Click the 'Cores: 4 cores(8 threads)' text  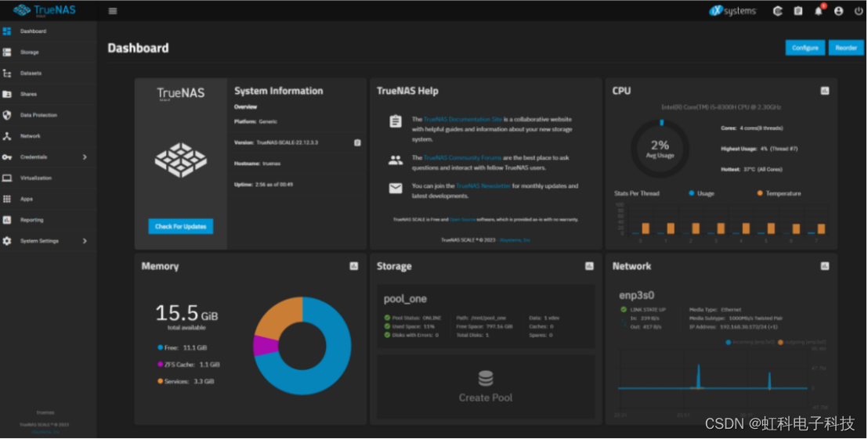pyautogui.click(x=752, y=128)
